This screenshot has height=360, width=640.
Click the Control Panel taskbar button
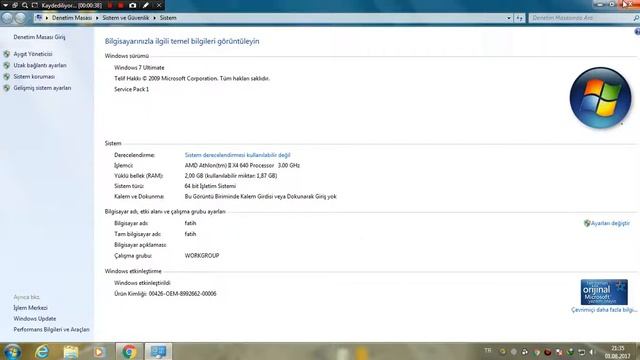(158, 351)
